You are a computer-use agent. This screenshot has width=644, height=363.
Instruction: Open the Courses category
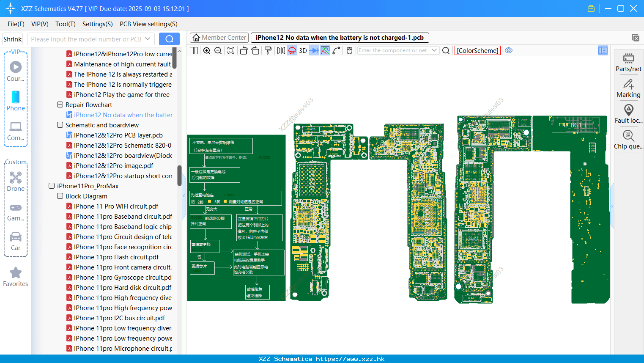click(16, 71)
